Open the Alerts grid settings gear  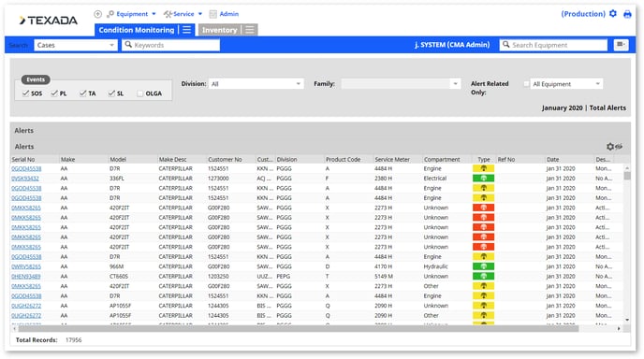click(610, 147)
